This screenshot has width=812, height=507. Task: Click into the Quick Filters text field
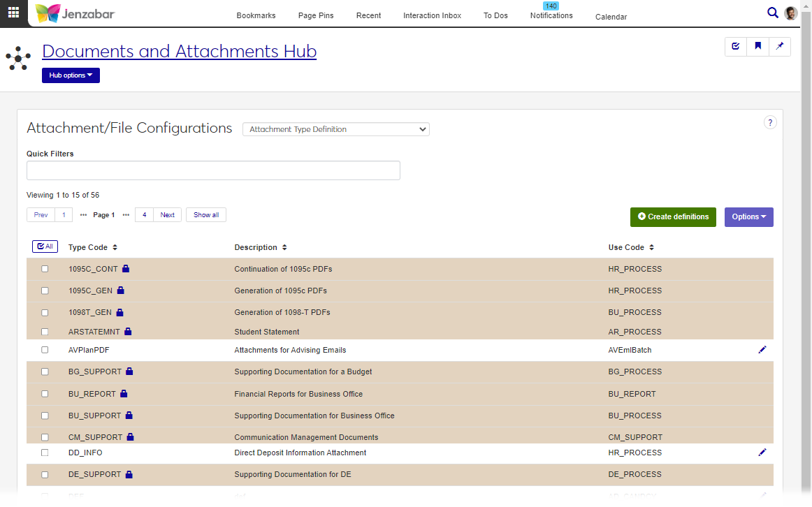[x=213, y=170]
